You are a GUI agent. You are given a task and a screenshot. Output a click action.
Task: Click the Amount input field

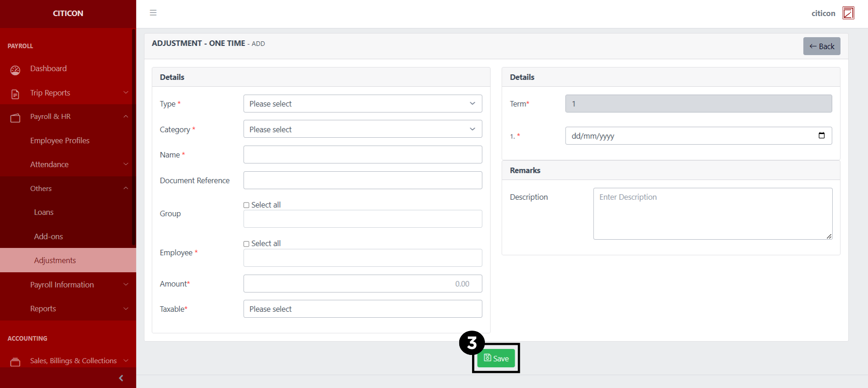[x=362, y=284]
